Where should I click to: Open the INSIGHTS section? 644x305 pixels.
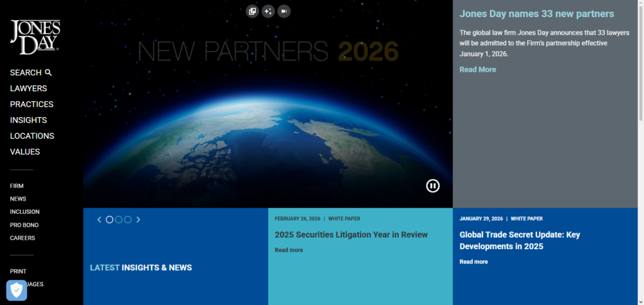(x=28, y=120)
